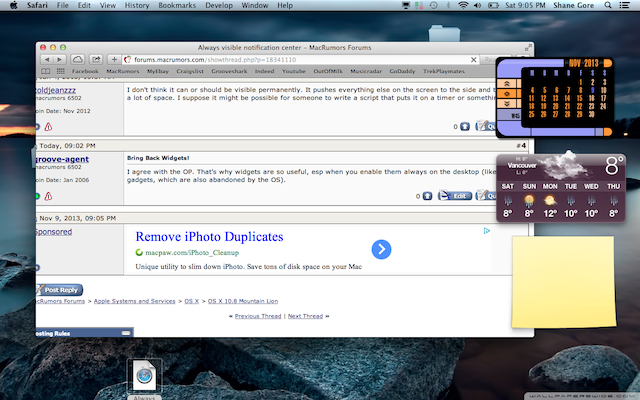Click post number #4 permalink
Viewport: 640px width, 400px height.
tap(521, 146)
